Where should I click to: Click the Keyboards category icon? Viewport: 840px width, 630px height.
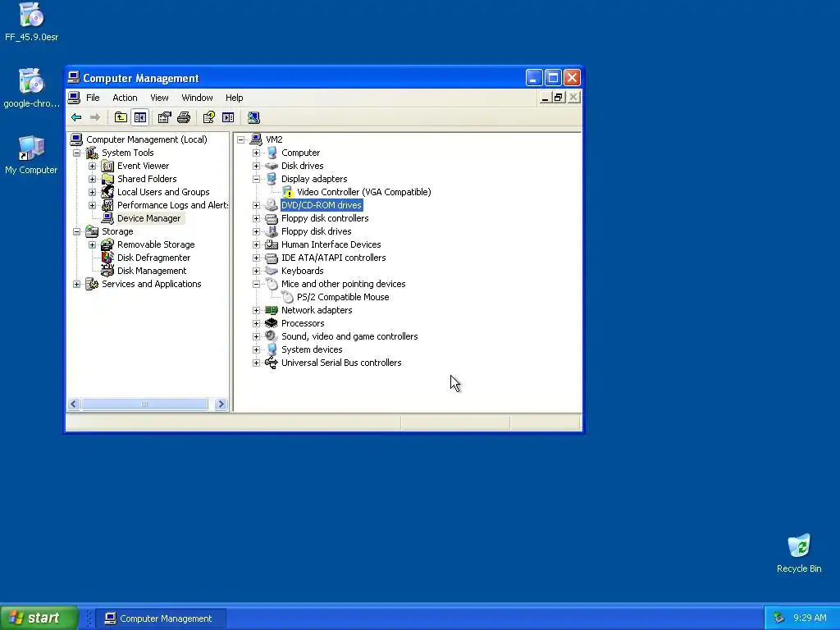click(x=272, y=271)
